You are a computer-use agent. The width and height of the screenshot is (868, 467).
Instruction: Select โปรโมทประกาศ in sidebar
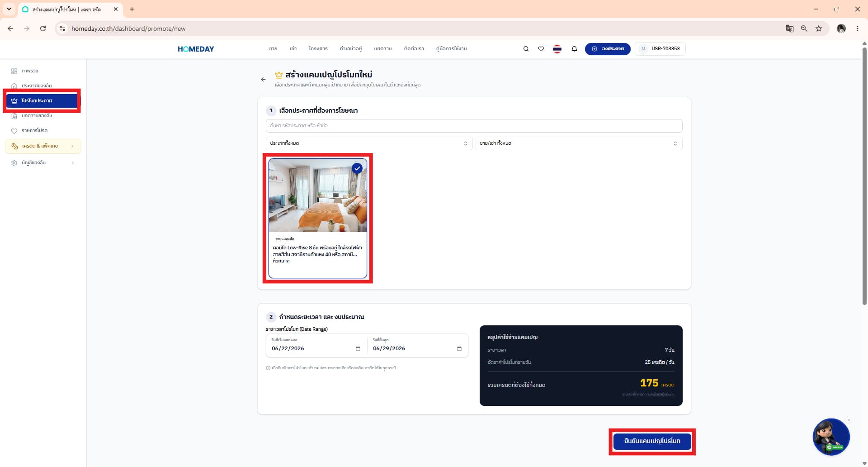point(42,100)
